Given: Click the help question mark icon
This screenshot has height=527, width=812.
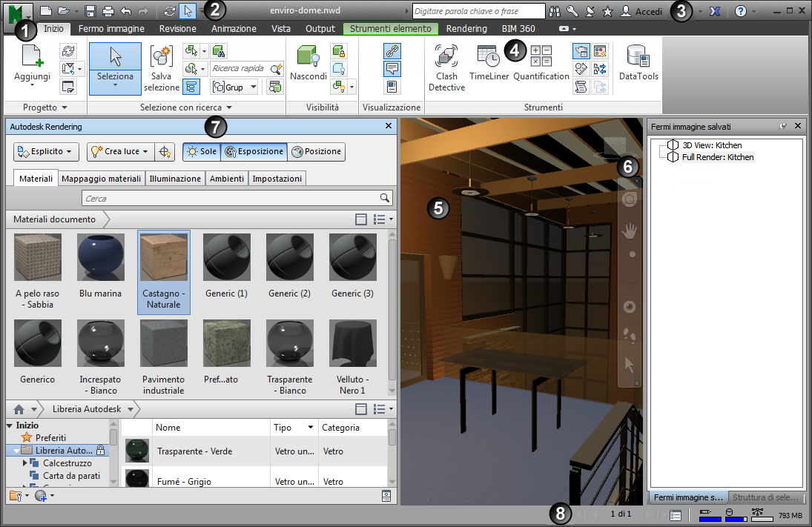Looking at the screenshot, I should (741, 11).
